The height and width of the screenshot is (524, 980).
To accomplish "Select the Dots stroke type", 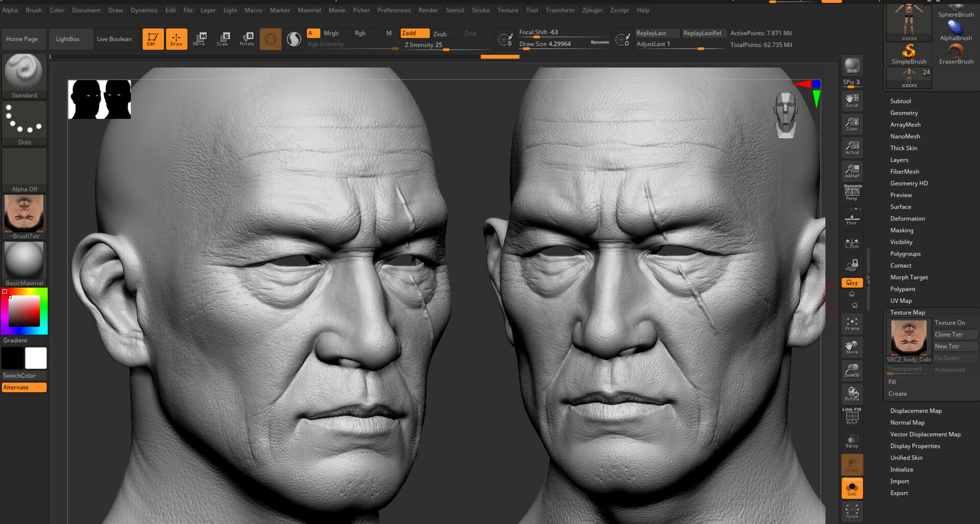I will tap(24, 120).
